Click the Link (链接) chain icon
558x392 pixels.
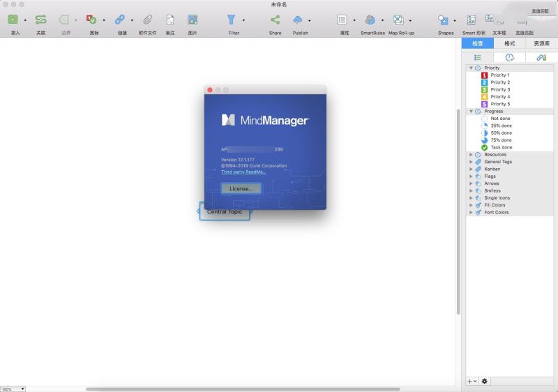[120, 20]
